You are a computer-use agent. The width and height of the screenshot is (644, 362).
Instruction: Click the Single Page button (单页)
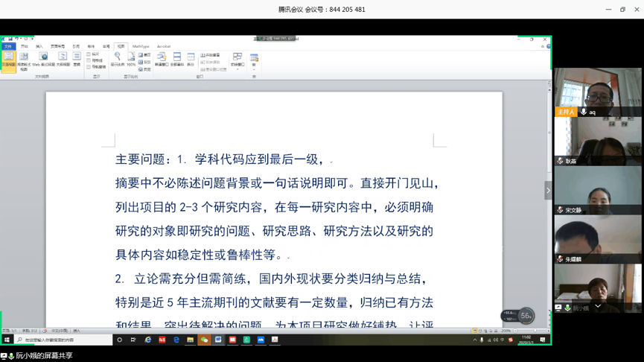point(146,54)
